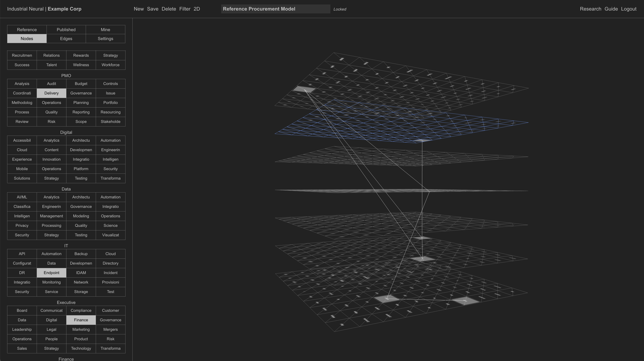Toggle the Data Science node
The image size is (644, 361).
[110, 226]
